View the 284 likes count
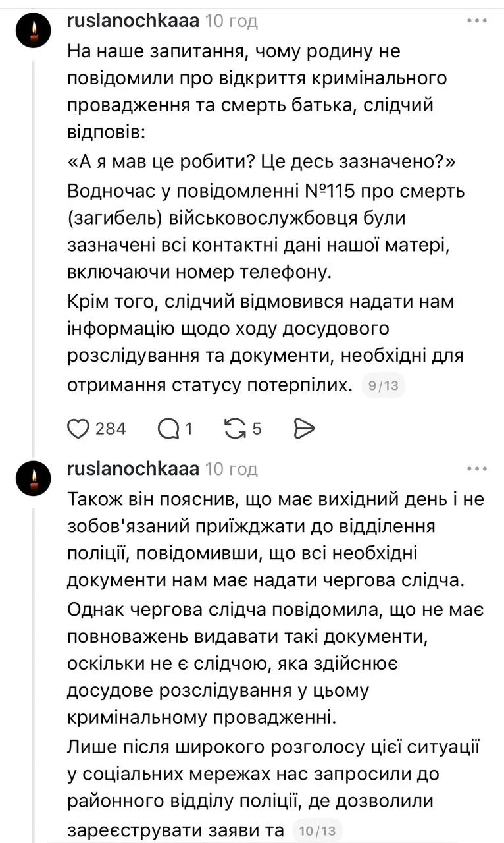This screenshot has height=843, width=504. point(111,429)
